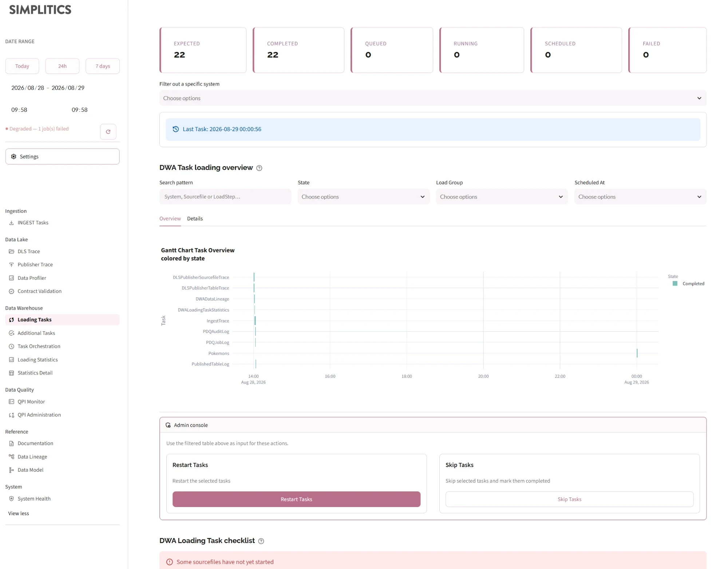The image size is (728, 569).
Task: Open QPI Monitor
Action: point(31,401)
